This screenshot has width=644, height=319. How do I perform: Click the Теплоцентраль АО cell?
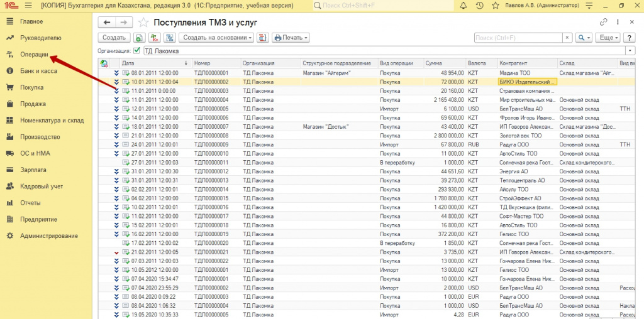527,180
